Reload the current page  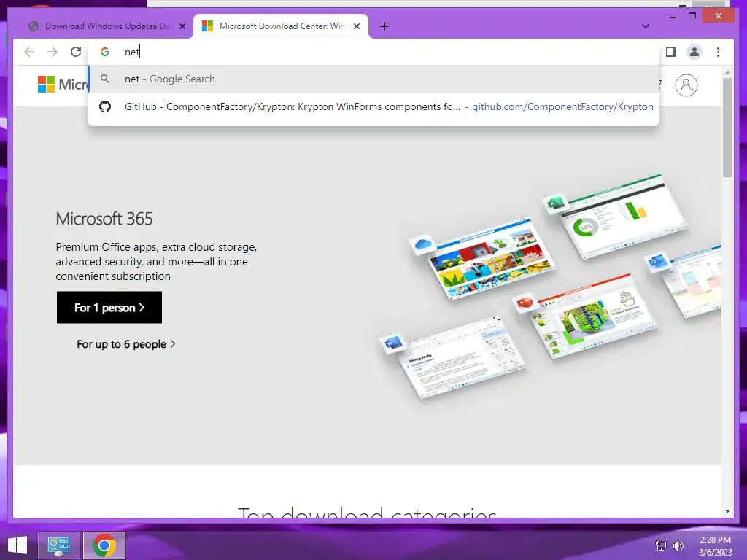pyautogui.click(x=76, y=52)
